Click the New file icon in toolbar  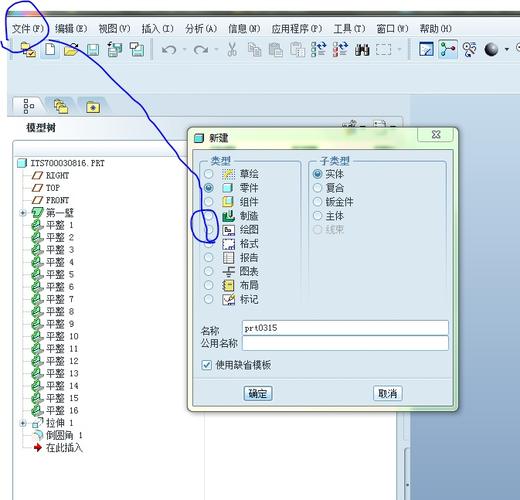click(x=50, y=50)
